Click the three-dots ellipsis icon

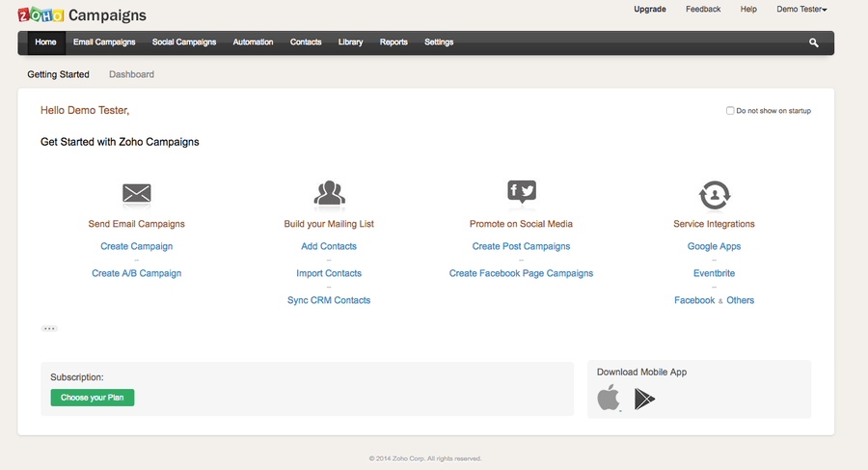(x=49, y=329)
